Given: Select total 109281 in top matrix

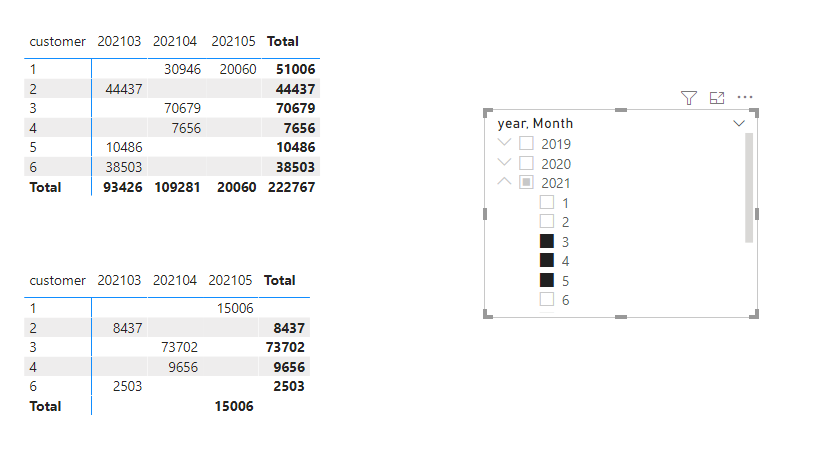Looking at the screenshot, I should (177, 188).
